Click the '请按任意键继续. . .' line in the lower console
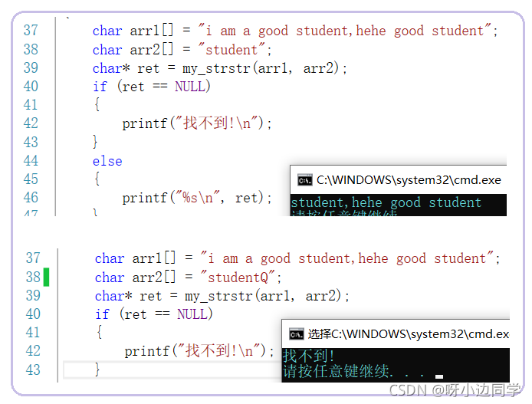Image resolution: width=532 pixels, height=404 pixels. 353,371
